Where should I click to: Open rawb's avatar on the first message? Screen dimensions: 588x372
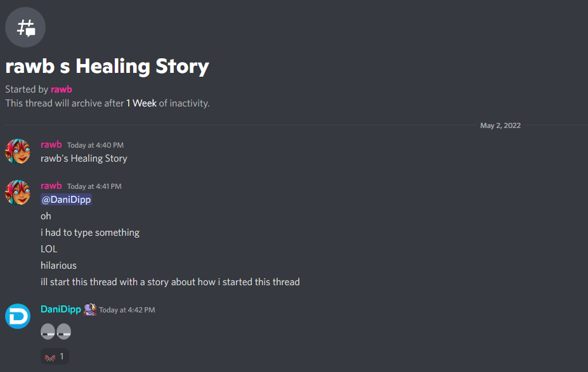pyautogui.click(x=18, y=151)
